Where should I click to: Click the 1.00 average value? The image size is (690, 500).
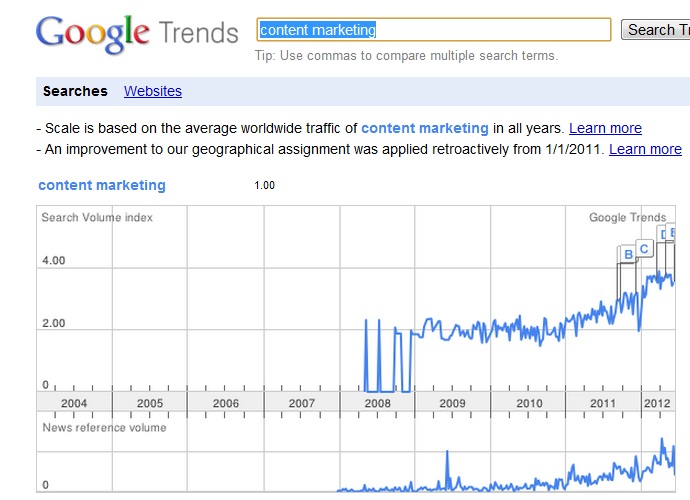[x=264, y=185]
